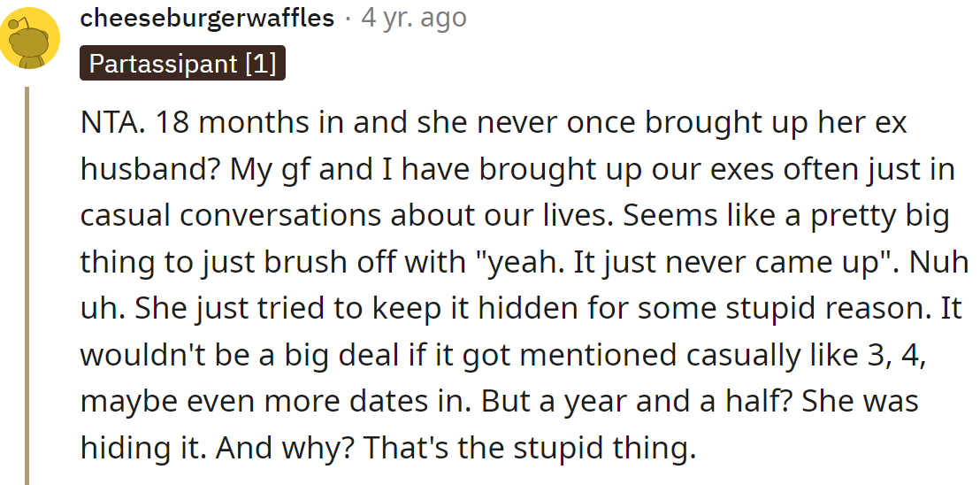Click the final sentence "That's the stupid thing."
Image resolution: width=980 pixels, height=485 pixels.
(525, 448)
